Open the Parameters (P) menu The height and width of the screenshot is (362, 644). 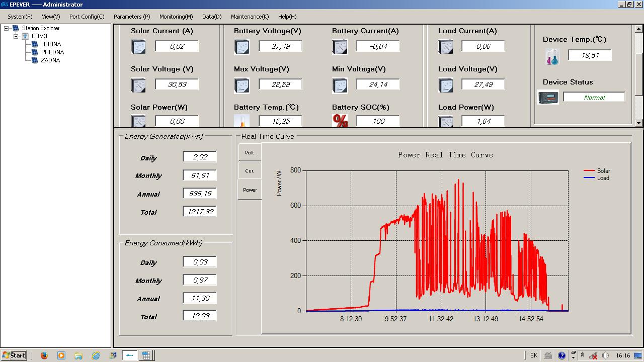click(x=132, y=17)
